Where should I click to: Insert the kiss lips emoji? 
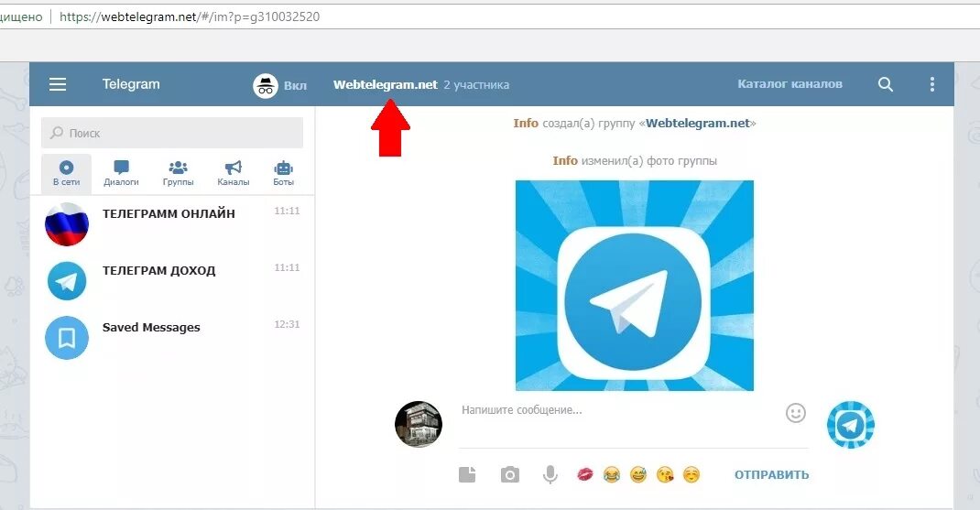(585, 475)
